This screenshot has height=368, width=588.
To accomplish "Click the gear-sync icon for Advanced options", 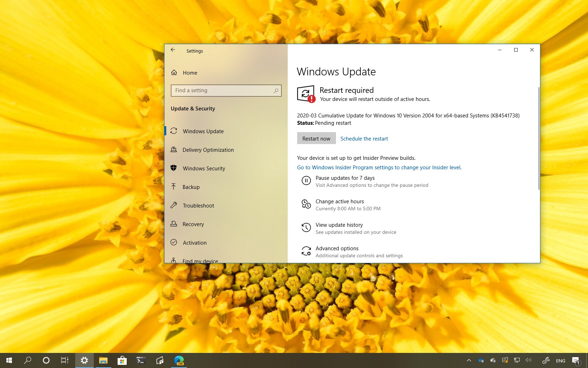I will (x=306, y=251).
